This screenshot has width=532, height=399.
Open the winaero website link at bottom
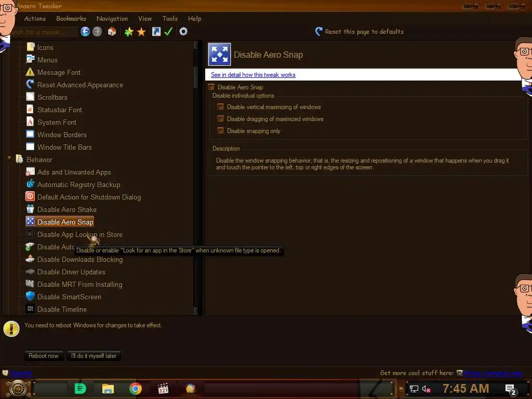(x=493, y=373)
